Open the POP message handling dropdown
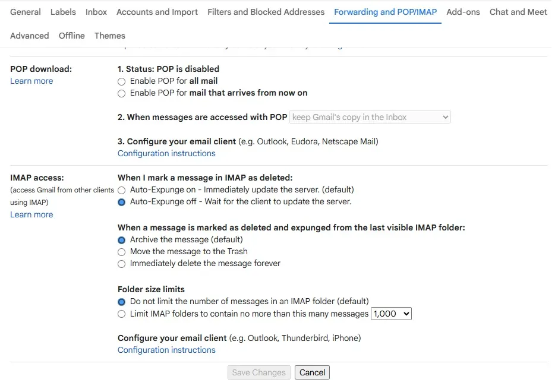This screenshot has height=392, width=555. click(x=369, y=117)
